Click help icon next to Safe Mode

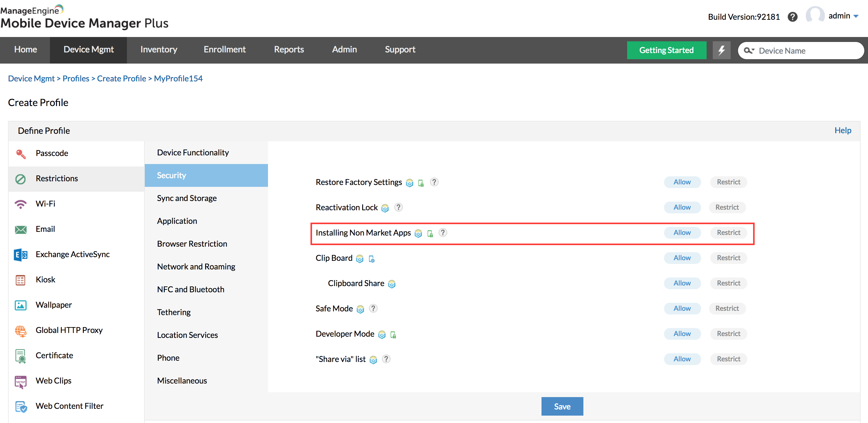tap(373, 308)
